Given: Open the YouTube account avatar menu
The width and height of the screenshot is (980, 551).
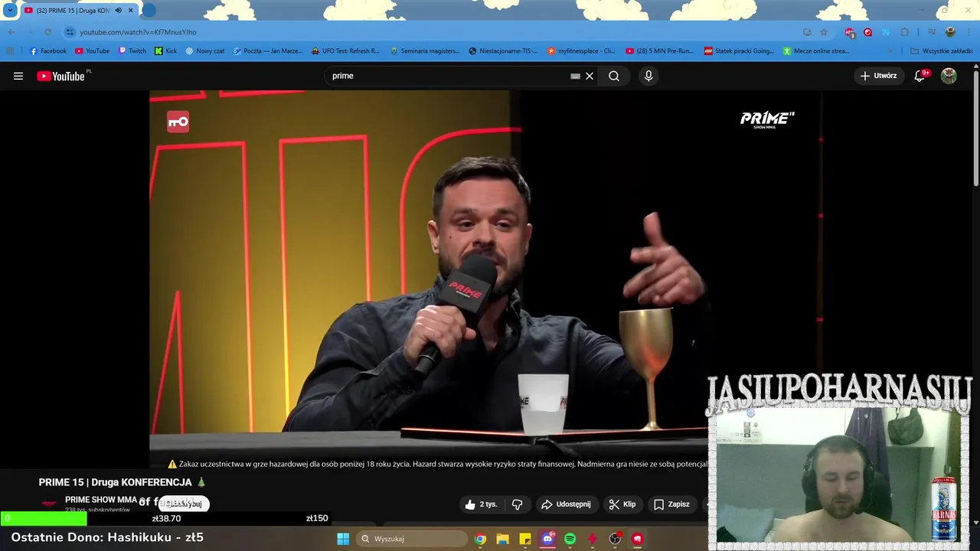Looking at the screenshot, I should pos(949,76).
